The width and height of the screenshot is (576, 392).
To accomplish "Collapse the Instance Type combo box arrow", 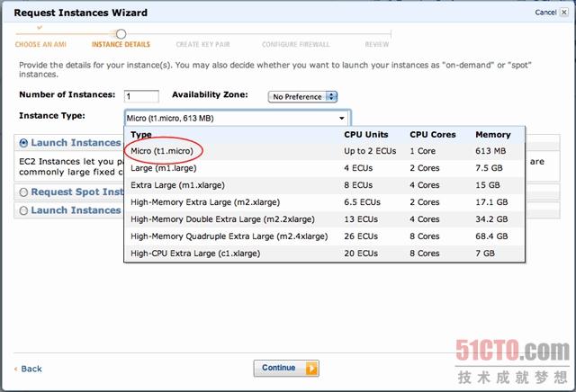I will point(342,118).
